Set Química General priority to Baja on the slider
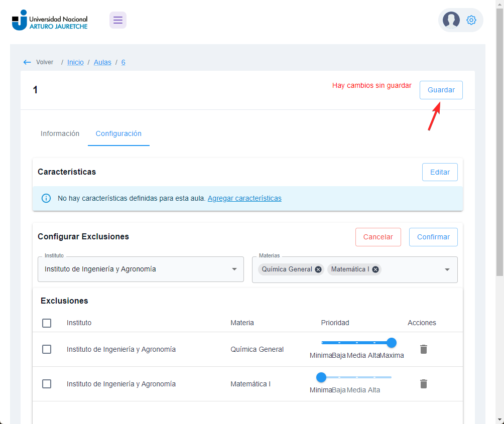Screen dimensions: 504x424 [x=339, y=343]
